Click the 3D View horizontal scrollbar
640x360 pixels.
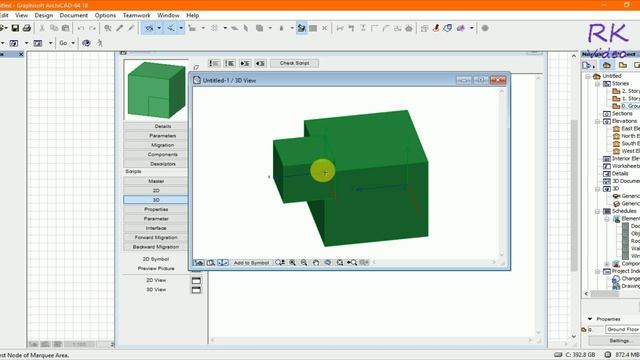tap(433, 262)
